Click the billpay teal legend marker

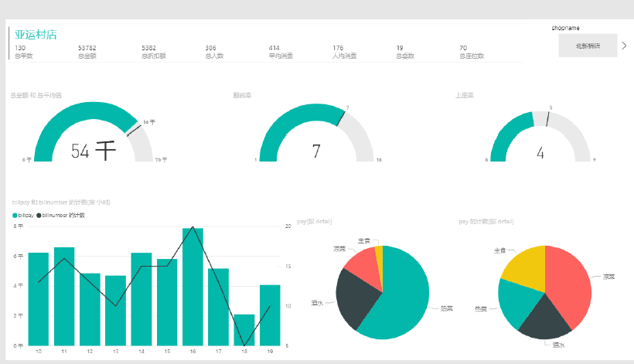[x=15, y=216]
